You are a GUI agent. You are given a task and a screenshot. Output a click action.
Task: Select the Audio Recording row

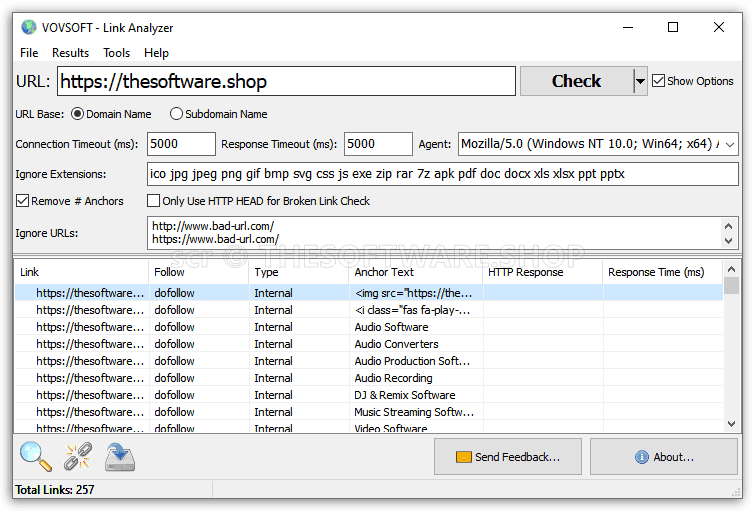click(x=369, y=378)
